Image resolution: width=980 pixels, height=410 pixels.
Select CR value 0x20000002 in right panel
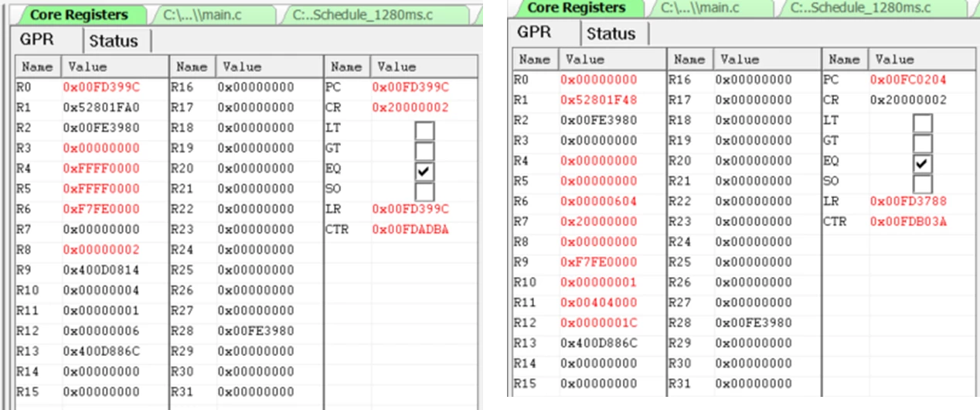[x=908, y=100]
